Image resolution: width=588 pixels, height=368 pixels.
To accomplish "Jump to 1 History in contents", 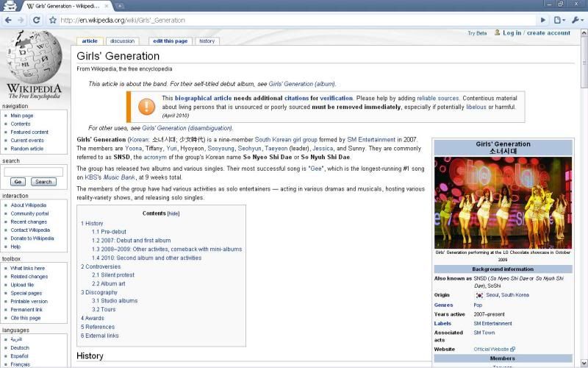I will coord(92,224).
